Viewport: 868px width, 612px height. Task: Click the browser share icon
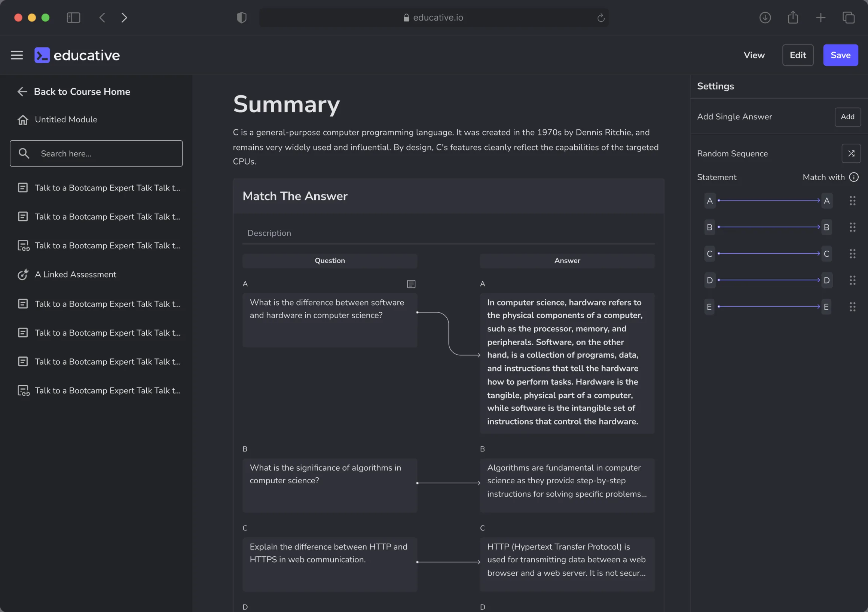(x=793, y=17)
